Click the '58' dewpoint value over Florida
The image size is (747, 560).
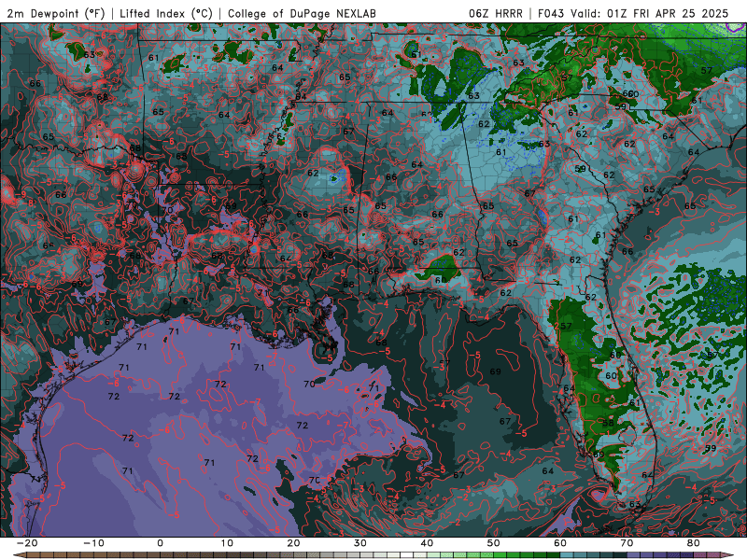(x=609, y=423)
